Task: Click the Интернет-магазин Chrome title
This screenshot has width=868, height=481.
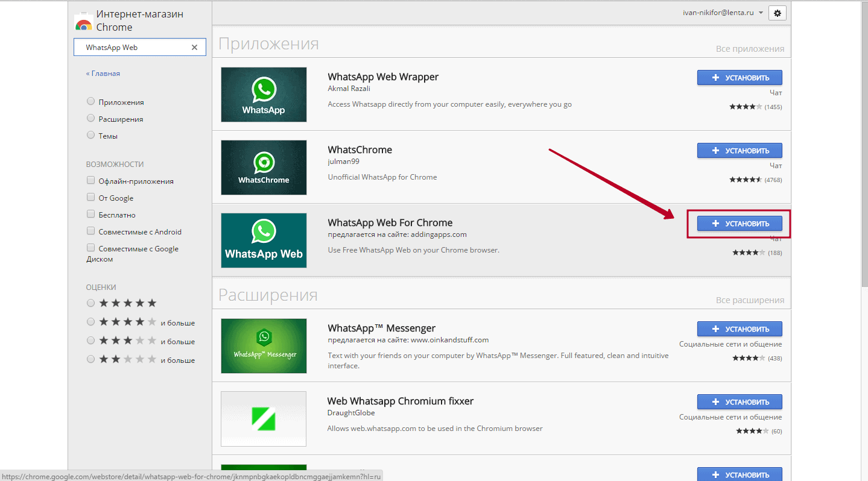Action: coord(140,20)
